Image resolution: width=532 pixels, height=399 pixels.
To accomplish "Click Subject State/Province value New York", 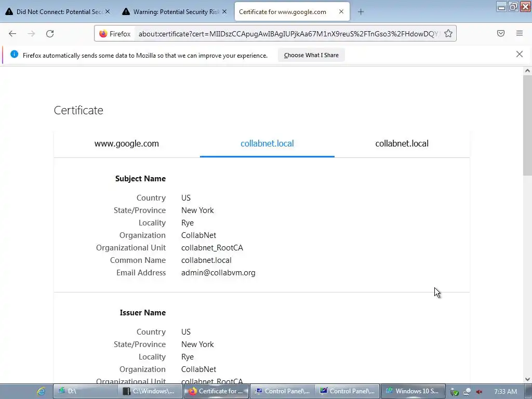I will (197, 210).
